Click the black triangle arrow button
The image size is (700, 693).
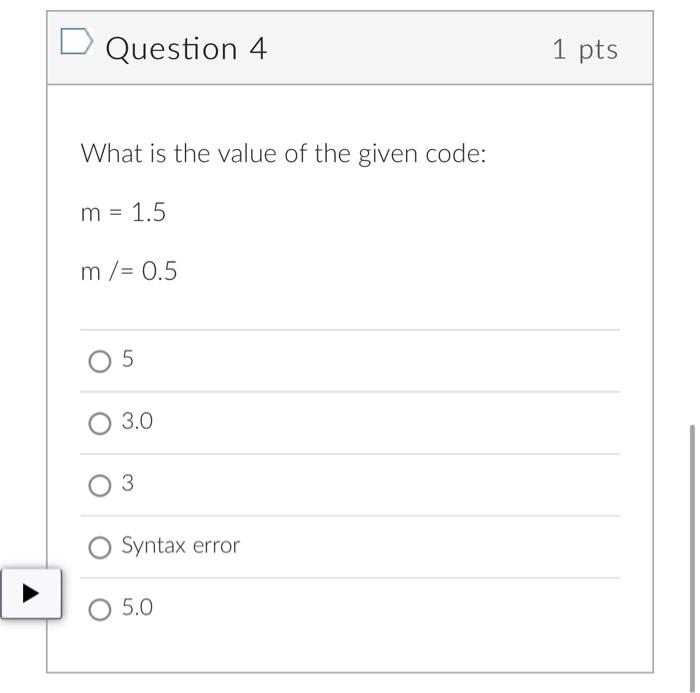[x=31, y=594]
